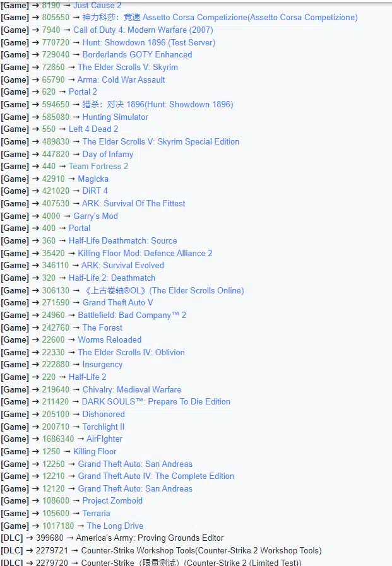392x566 pixels.
Task: Click the Garry's Mod link
Action: pyautogui.click(x=96, y=216)
